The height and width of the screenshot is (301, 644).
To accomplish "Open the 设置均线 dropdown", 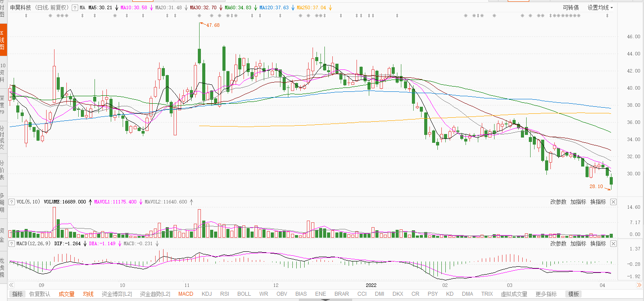I will click(600, 7).
